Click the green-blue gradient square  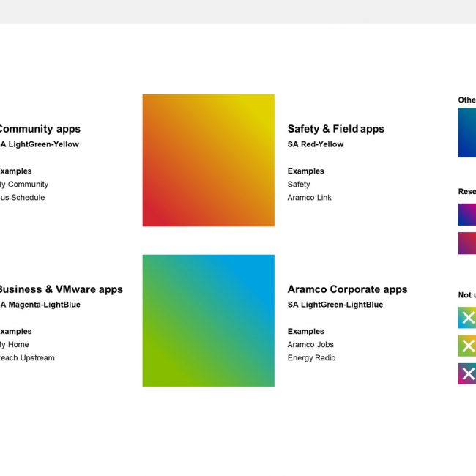[208, 320]
